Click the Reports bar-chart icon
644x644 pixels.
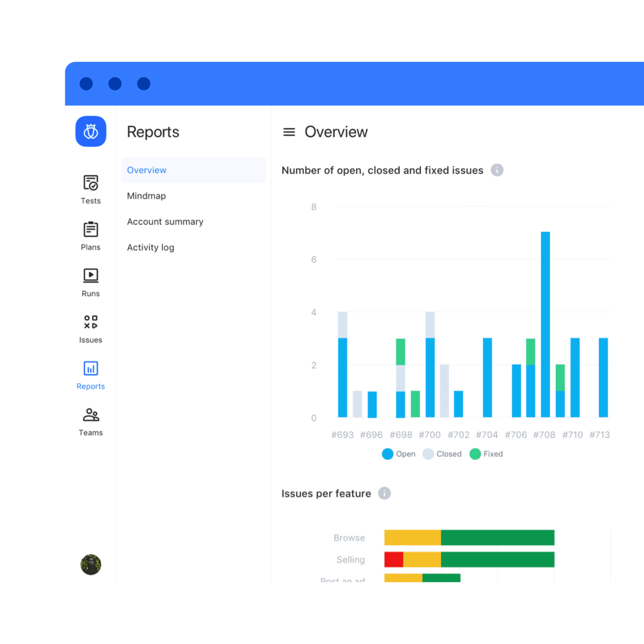point(91,368)
